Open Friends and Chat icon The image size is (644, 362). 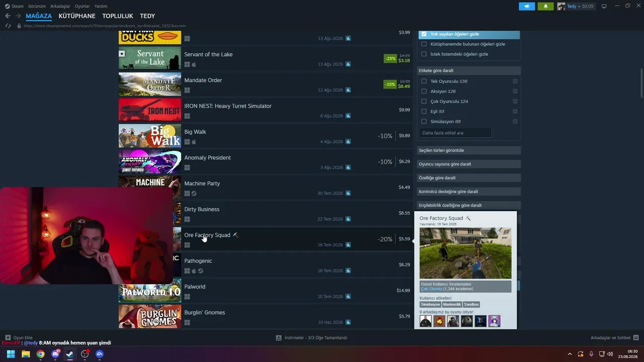tap(636, 338)
